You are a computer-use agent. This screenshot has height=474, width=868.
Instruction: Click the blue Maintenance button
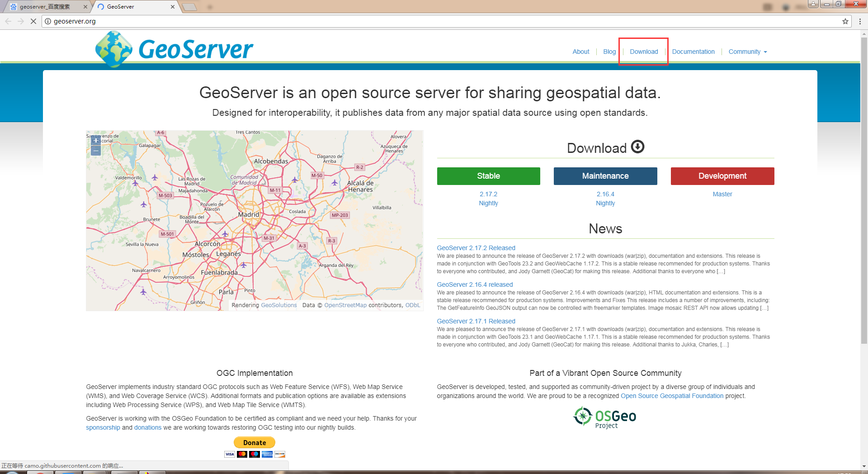pos(605,176)
